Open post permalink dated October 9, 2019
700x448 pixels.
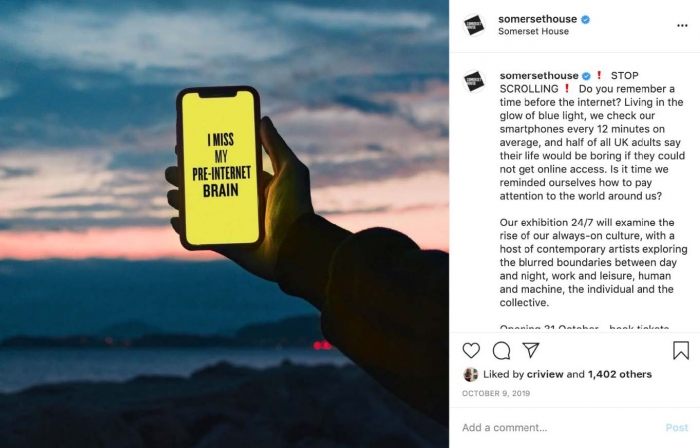pyautogui.click(x=496, y=394)
